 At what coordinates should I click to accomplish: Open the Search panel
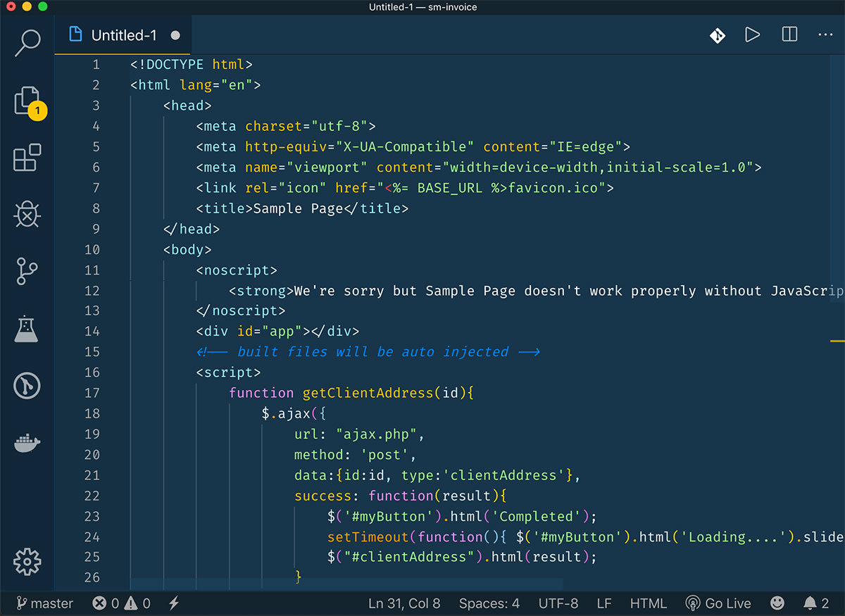click(x=27, y=43)
